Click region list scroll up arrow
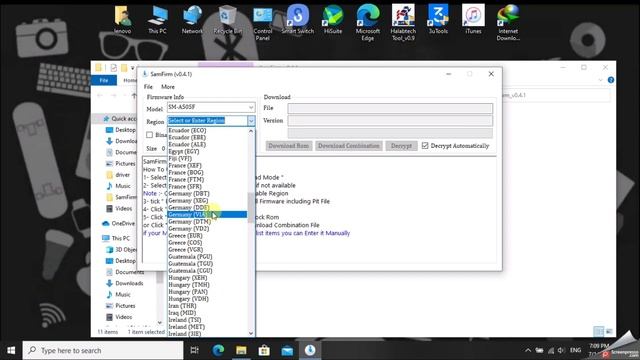This screenshot has height=360, width=640. coord(251,131)
